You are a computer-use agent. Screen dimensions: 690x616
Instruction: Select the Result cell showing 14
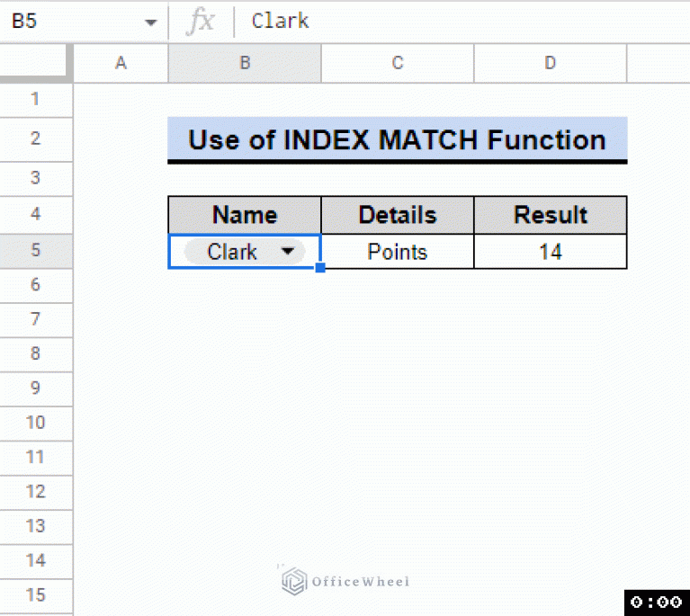click(550, 252)
